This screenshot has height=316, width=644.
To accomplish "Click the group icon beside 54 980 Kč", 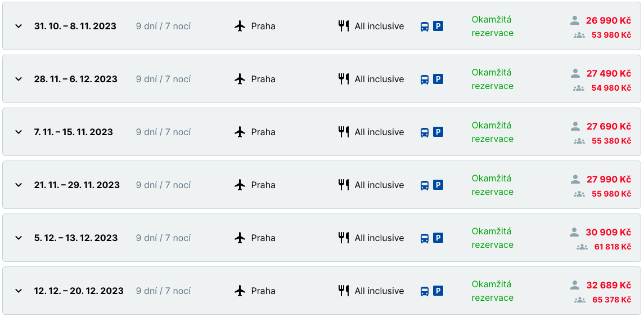I will coord(579,88).
